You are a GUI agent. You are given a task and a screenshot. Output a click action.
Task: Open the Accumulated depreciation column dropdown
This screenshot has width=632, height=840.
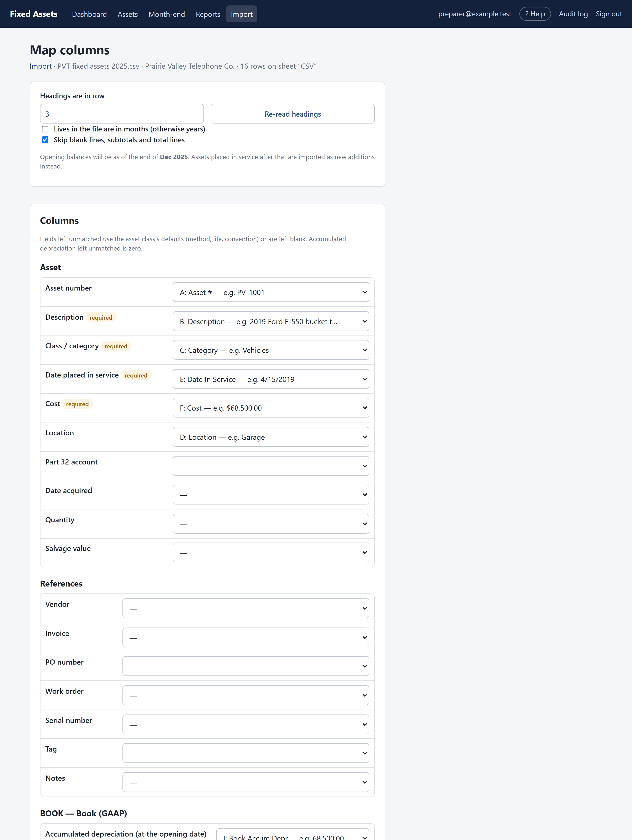pyautogui.click(x=293, y=835)
